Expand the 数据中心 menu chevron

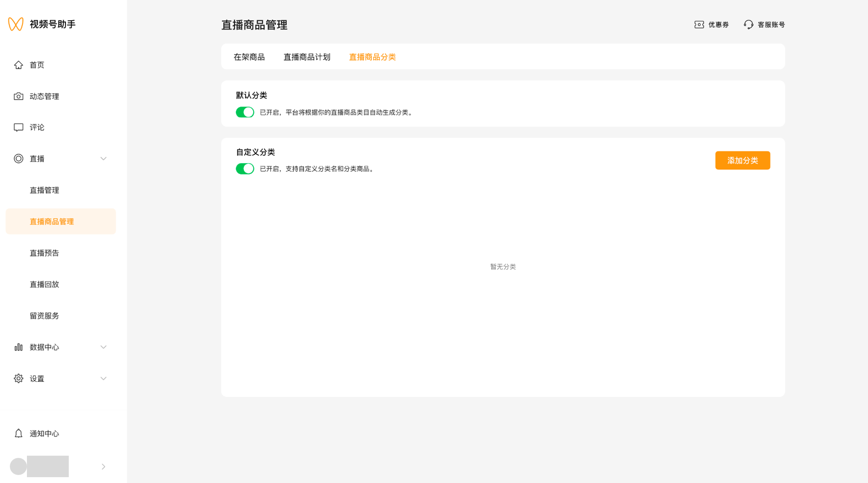[103, 347]
